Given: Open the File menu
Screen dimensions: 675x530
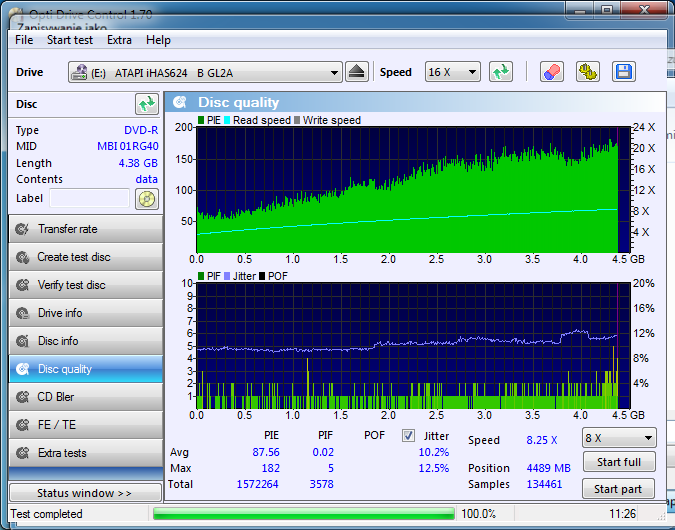Looking at the screenshot, I should pyautogui.click(x=24, y=40).
